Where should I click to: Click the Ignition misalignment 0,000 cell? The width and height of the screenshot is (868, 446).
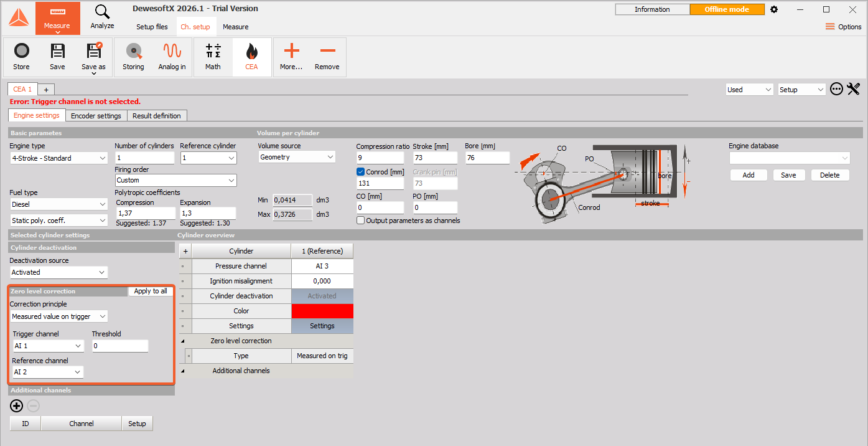pos(322,281)
